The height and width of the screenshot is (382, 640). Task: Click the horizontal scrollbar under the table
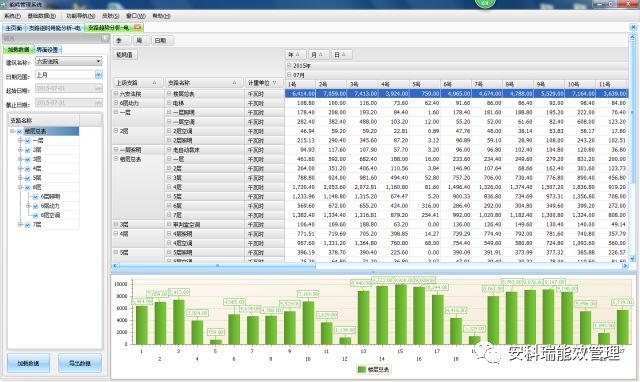coord(371,266)
